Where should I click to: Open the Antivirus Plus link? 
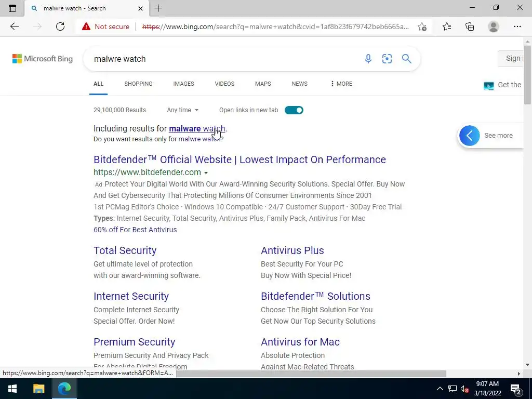pos(292,250)
